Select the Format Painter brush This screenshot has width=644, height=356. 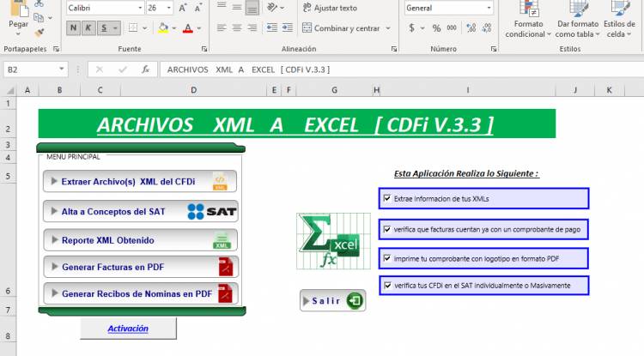(39, 33)
